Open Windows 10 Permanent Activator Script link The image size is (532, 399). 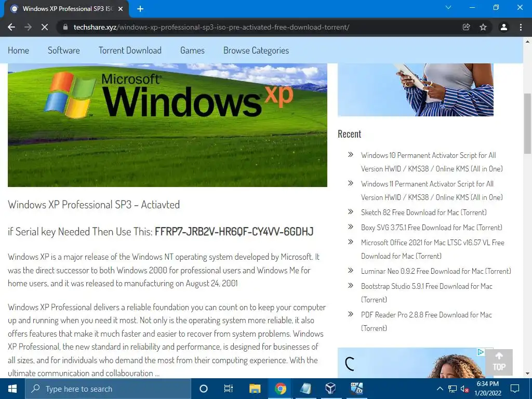pos(432,162)
